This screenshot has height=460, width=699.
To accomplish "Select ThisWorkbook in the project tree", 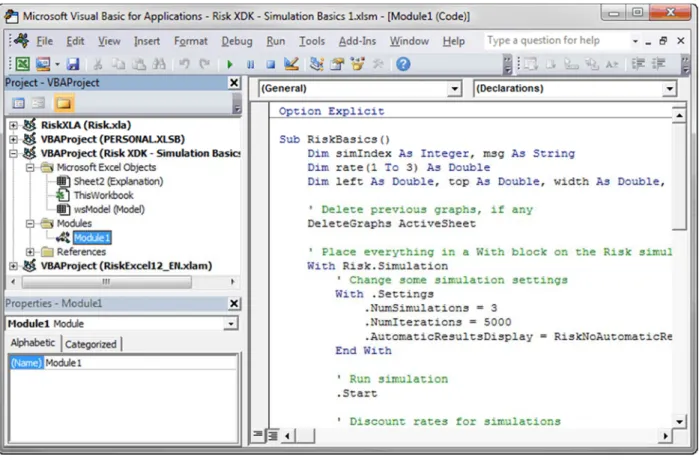I will click(x=103, y=195).
